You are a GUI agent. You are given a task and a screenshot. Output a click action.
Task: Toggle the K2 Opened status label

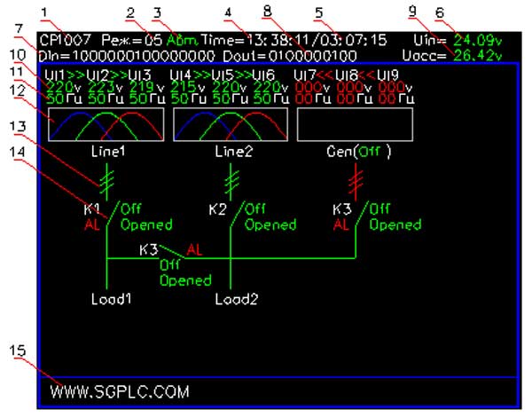[270, 224]
